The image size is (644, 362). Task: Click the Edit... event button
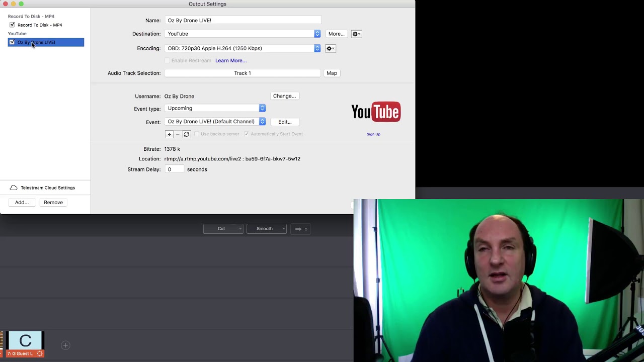285,122
